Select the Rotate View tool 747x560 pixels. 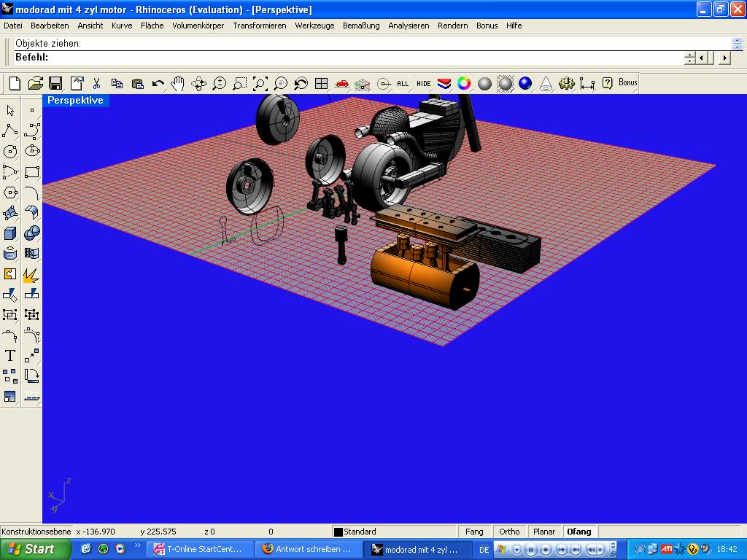click(x=198, y=84)
